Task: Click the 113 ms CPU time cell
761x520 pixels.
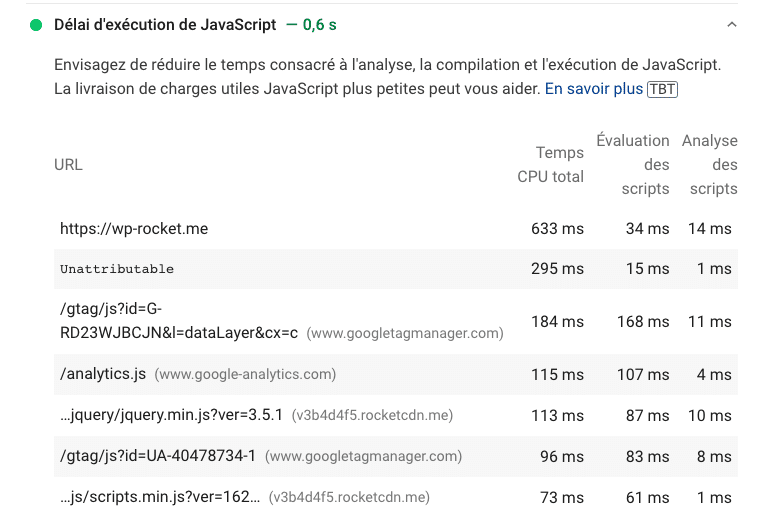Action: point(557,416)
